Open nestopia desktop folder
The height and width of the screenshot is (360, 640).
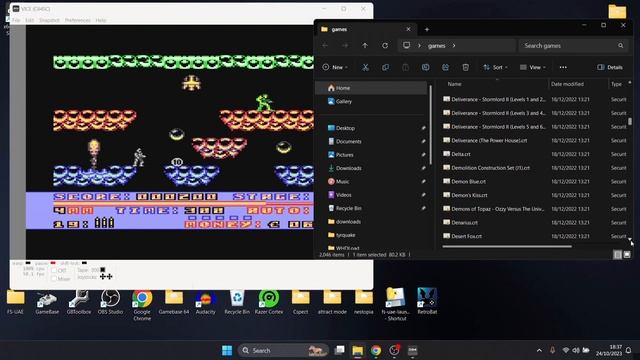364,301
